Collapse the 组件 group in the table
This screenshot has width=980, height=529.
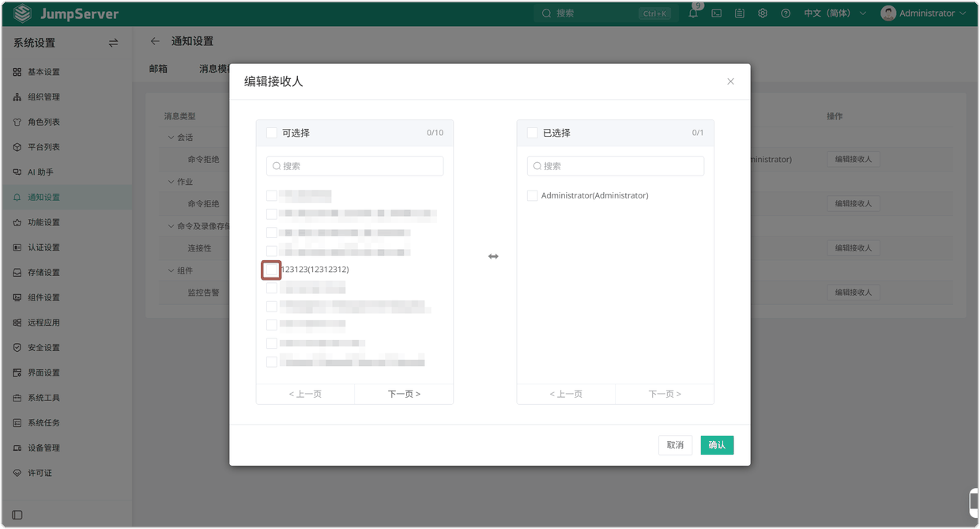(x=171, y=270)
